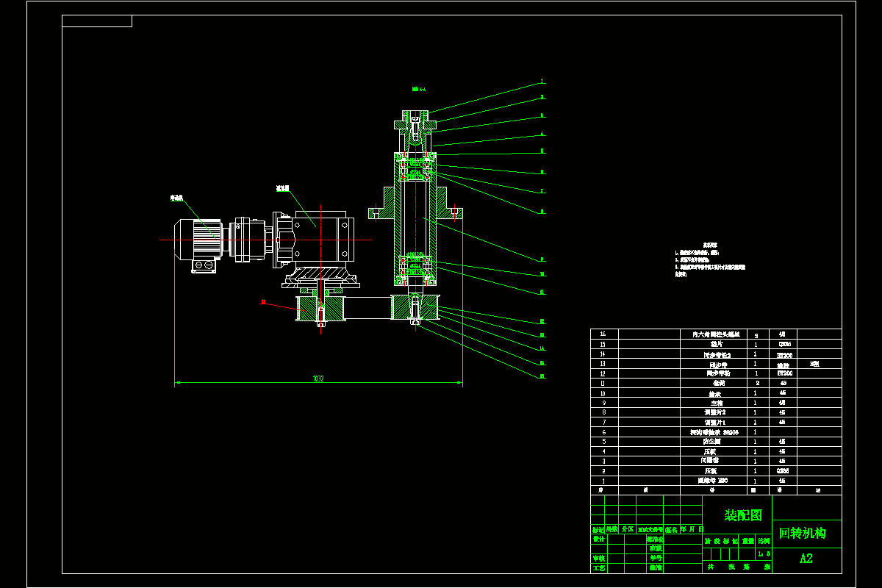
Task: Select parts list row number 9
Action: 716,402
